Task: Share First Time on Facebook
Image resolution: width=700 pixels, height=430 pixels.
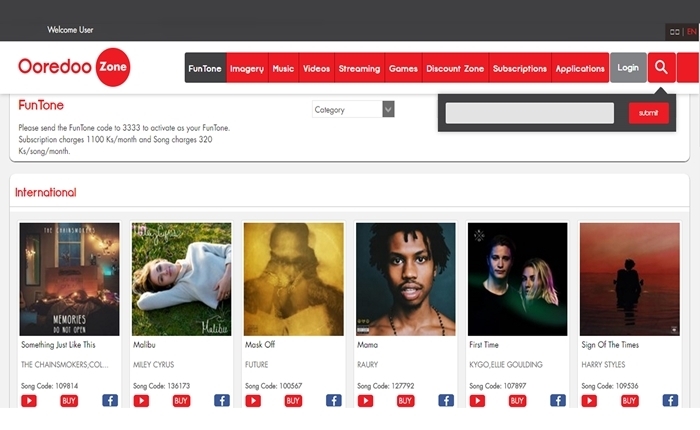Action: tap(558, 401)
